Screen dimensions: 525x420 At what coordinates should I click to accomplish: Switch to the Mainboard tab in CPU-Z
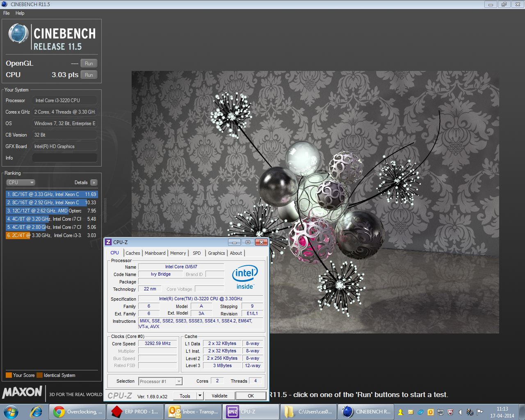[155, 253]
